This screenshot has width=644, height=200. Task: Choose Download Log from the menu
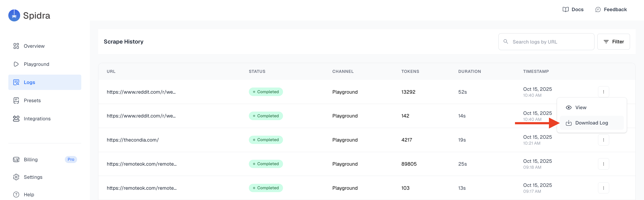point(591,123)
